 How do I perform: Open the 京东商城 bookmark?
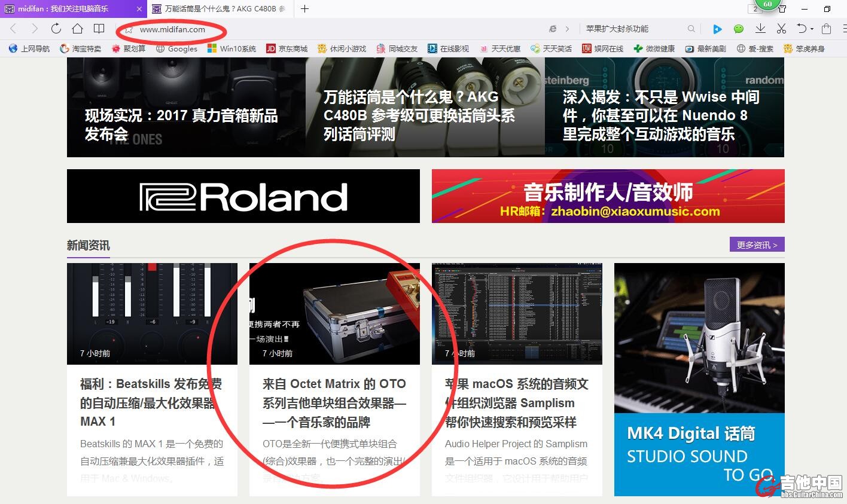(287, 48)
